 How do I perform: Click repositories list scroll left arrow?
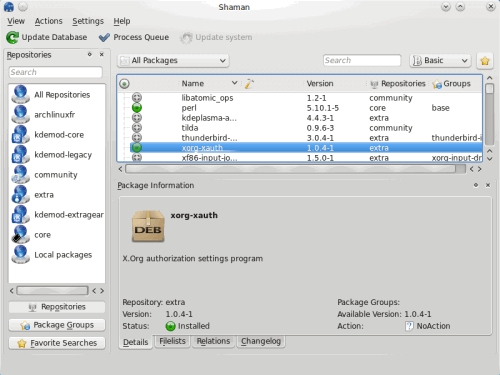(11, 291)
